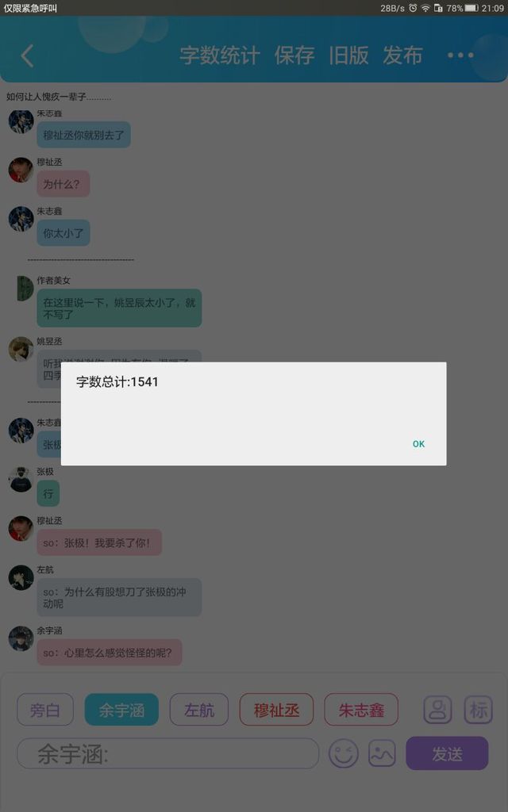Tap the purple 发送 send button
Image resolution: width=508 pixels, height=812 pixels.
tap(447, 753)
